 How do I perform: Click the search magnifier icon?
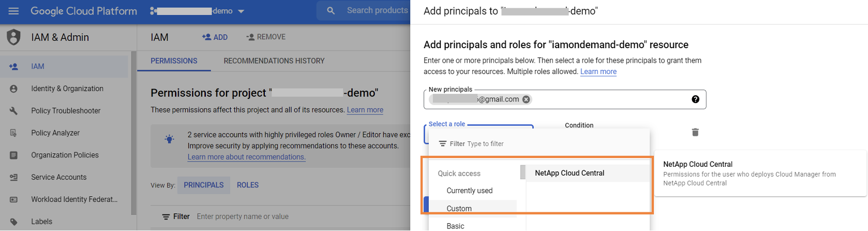tap(331, 11)
